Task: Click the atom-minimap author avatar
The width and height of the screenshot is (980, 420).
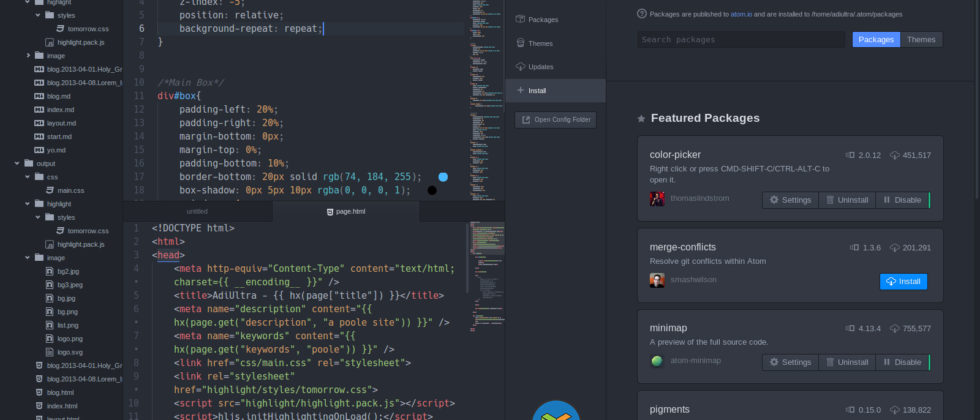Action: [x=657, y=362]
